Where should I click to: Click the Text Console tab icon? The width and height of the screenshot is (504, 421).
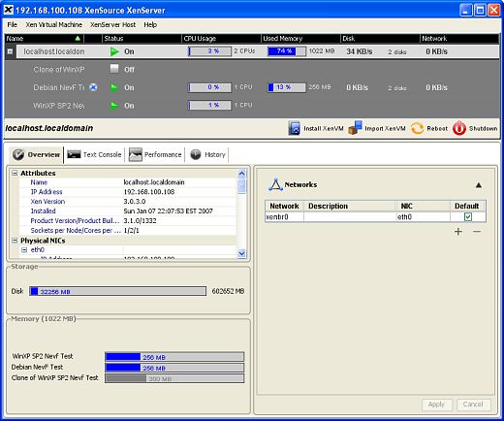74,154
